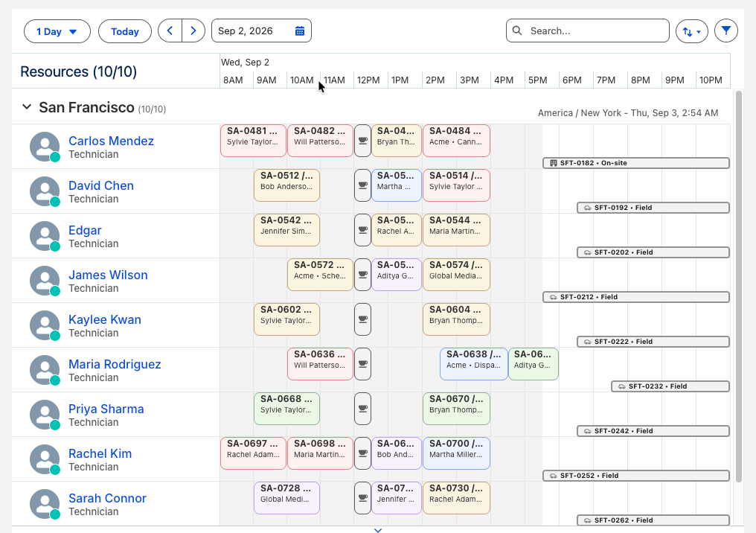This screenshot has width=756, height=533.
Task: Open James Wilson resource link
Action: 108,275
